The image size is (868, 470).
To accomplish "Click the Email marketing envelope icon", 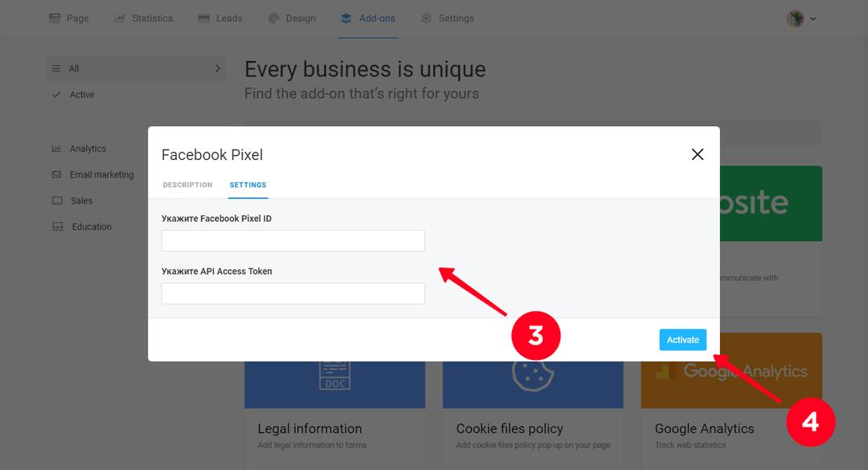I will pos(56,174).
